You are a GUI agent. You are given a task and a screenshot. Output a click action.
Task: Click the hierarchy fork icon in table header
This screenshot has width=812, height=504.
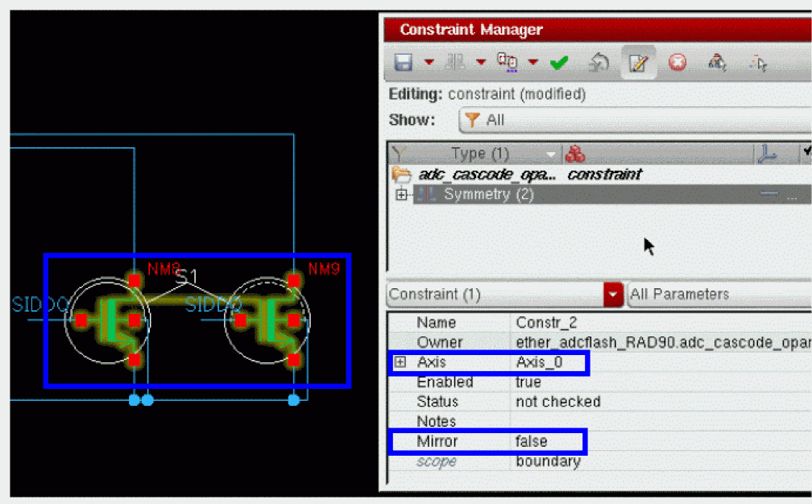tap(398, 153)
